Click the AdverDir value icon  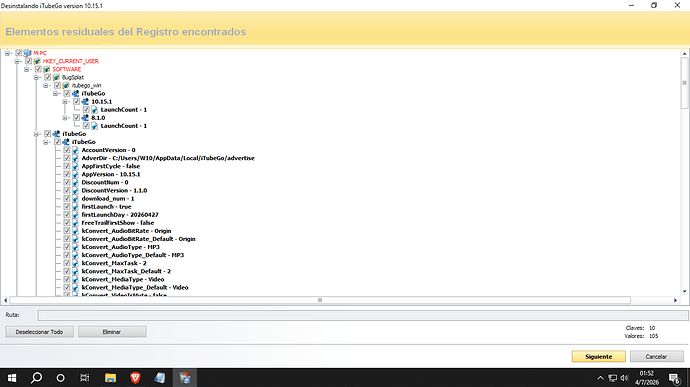(76, 158)
